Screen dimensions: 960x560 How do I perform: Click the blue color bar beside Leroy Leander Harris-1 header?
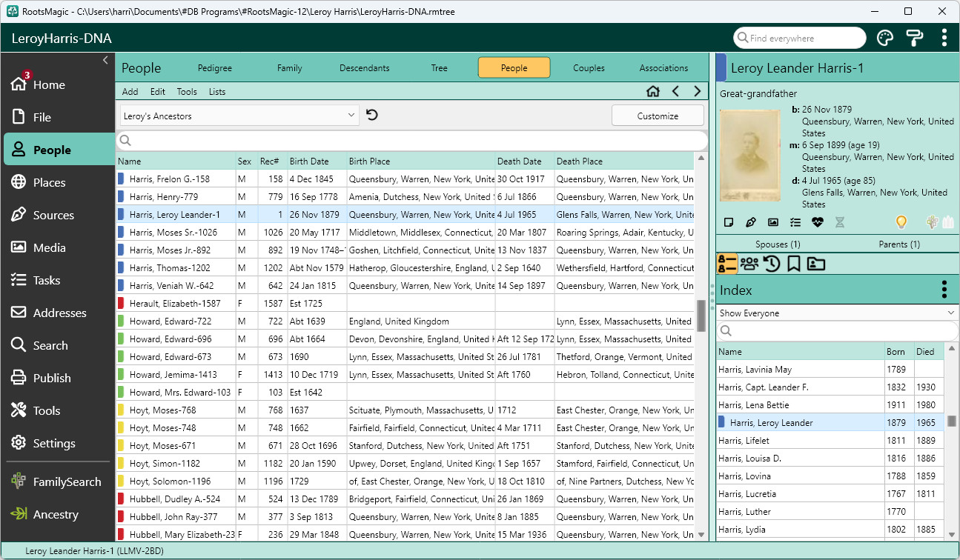[x=721, y=68]
